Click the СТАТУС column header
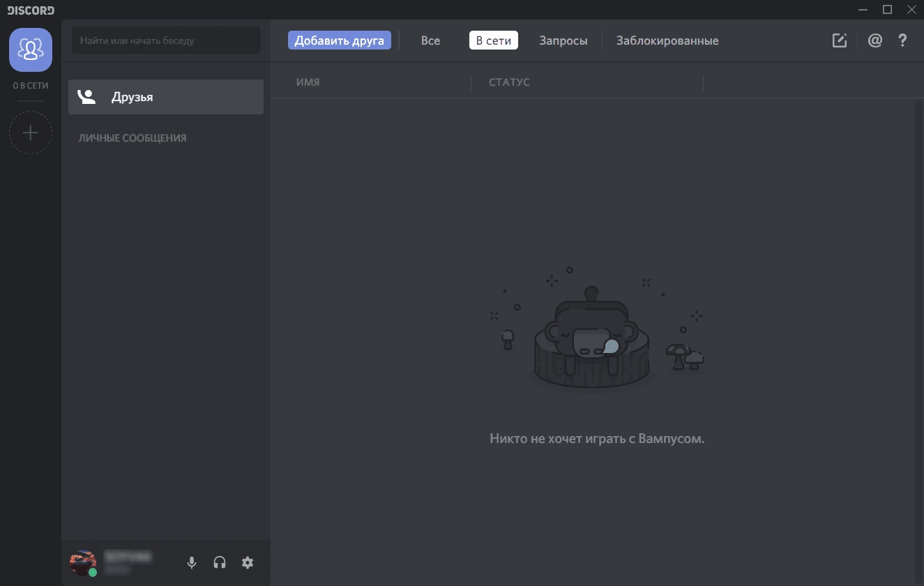The image size is (924, 586). pos(510,82)
